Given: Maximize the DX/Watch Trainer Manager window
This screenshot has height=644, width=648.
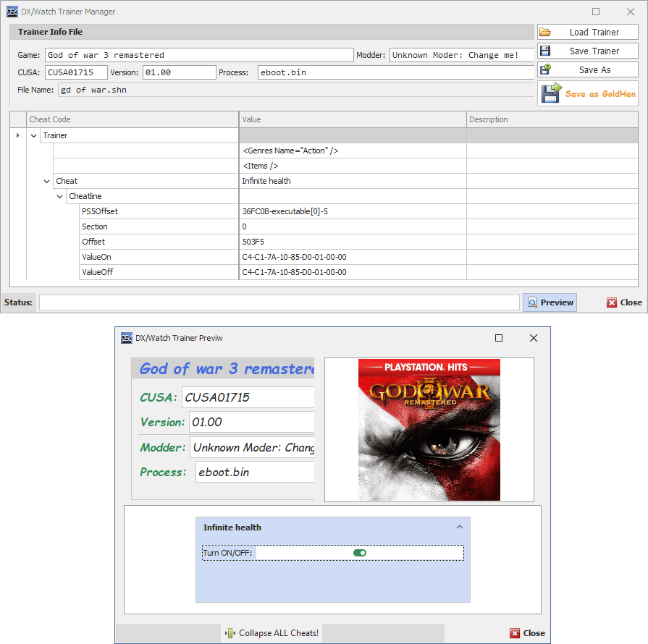Looking at the screenshot, I should tap(596, 12).
